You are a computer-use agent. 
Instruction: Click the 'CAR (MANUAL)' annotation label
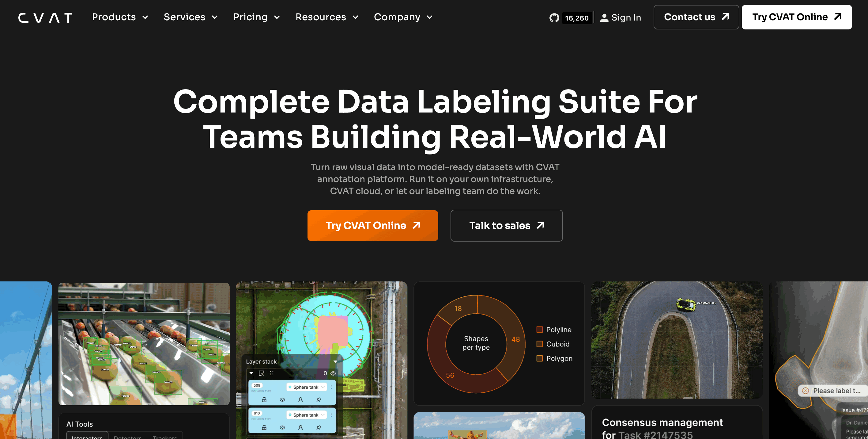coord(706,303)
